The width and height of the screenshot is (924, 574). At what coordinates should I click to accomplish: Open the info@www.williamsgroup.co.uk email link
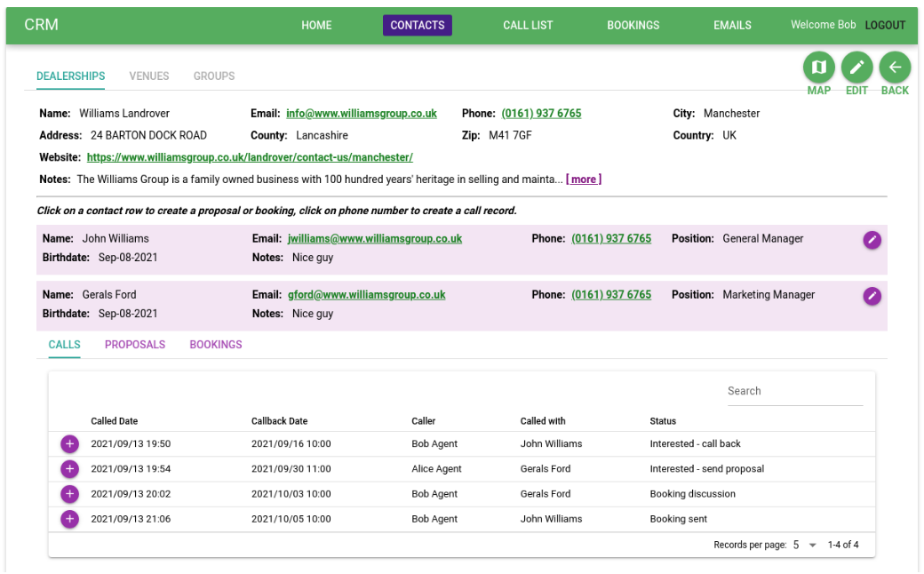(x=361, y=113)
